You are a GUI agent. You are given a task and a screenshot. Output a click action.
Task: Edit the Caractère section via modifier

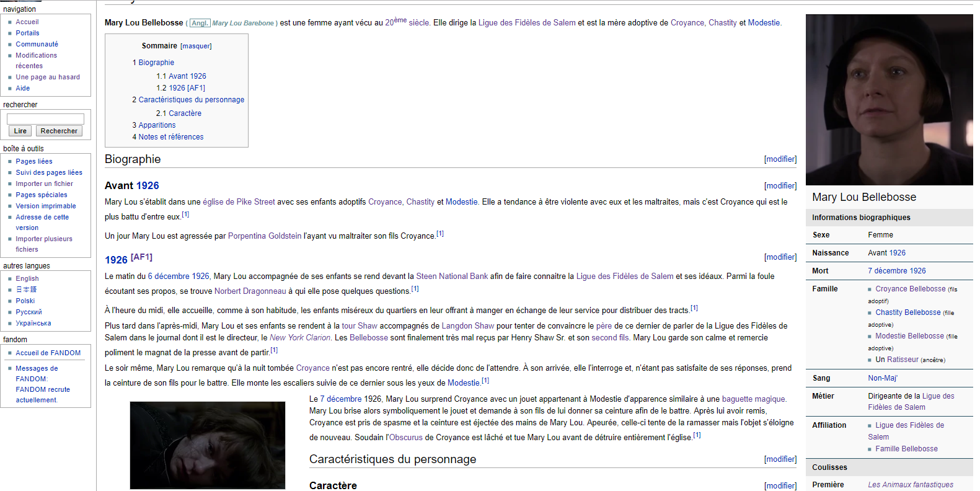click(780, 486)
